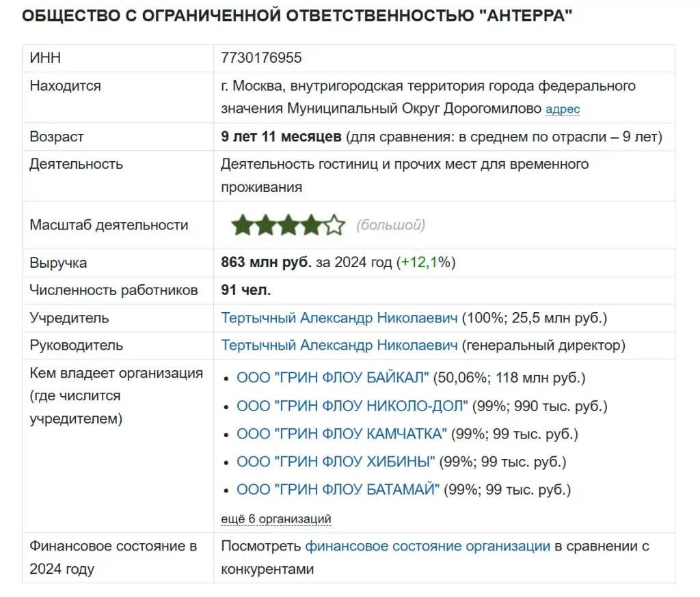Image resolution: width=700 pixels, height=597 pixels.
Task: Click the 'Учредитель' row label
Action: (x=69, y=318)
